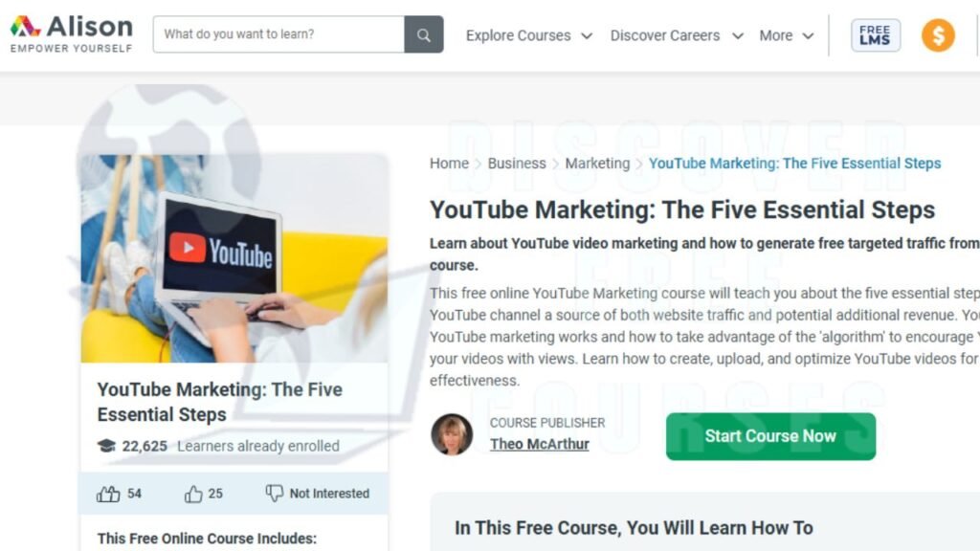This screenshot has height=551, width=980.
Task: Click the YouTube laptop course thumbnail
Action: 234,258
